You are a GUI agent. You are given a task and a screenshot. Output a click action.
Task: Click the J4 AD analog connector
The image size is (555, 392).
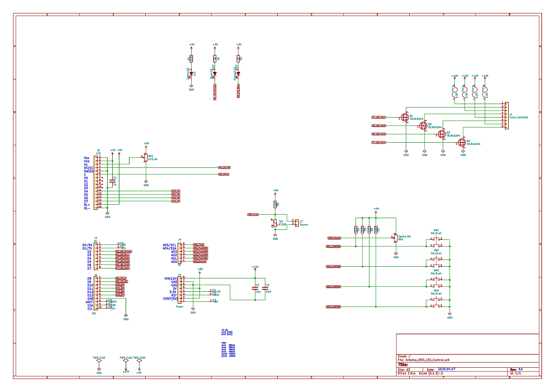point(180,253)
